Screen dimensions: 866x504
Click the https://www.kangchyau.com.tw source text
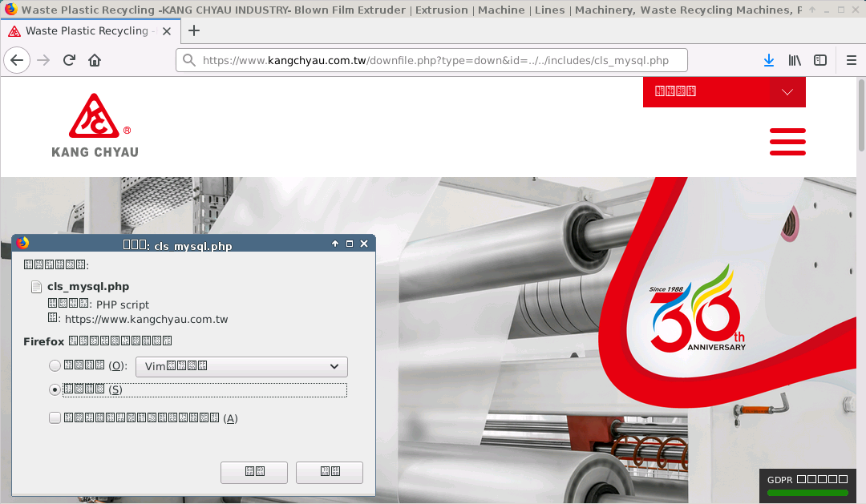click(147, 319)
